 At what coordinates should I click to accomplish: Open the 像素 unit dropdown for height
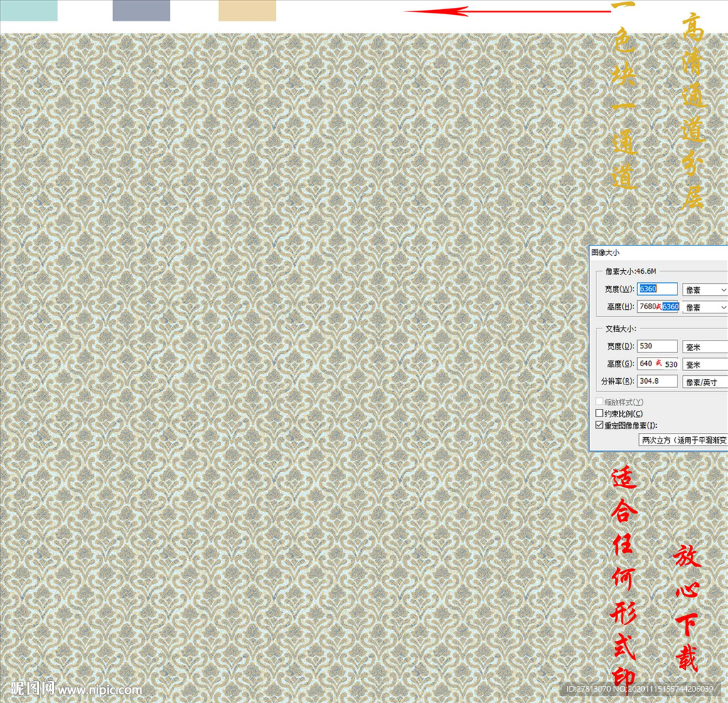pos(705,307)
